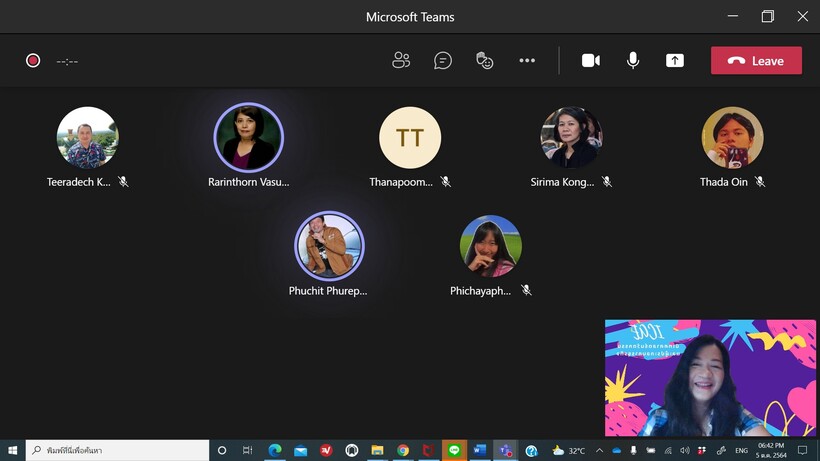Switch to the Word taskbar item

480,451
